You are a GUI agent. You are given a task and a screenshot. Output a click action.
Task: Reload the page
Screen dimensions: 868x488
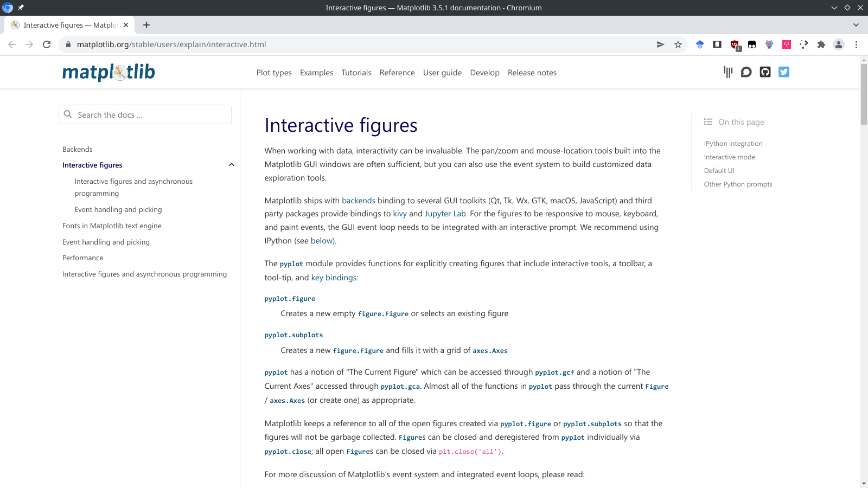pyautogui.click(x=47, y=44)
